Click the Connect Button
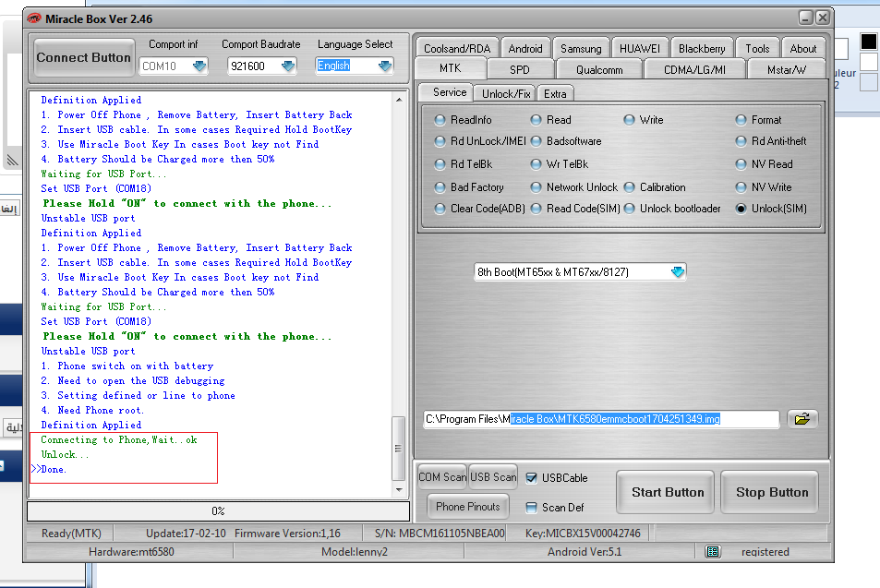 (84, 58)
